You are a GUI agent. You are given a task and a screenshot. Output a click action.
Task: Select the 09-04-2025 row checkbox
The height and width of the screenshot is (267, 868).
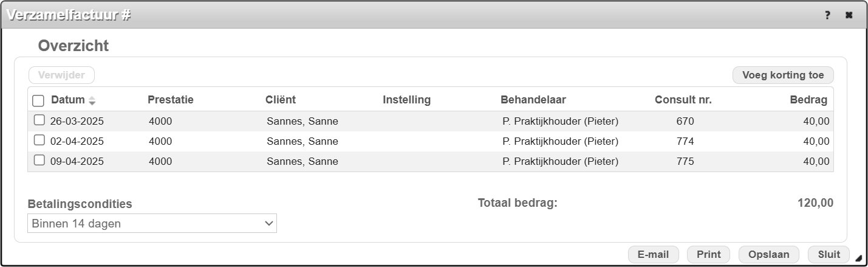[39, 161]
